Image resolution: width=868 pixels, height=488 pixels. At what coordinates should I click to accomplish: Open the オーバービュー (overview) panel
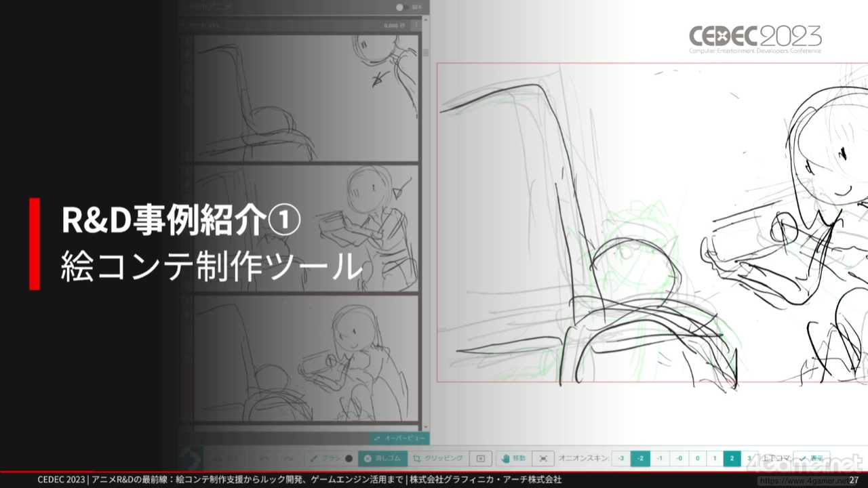point(399,439)
